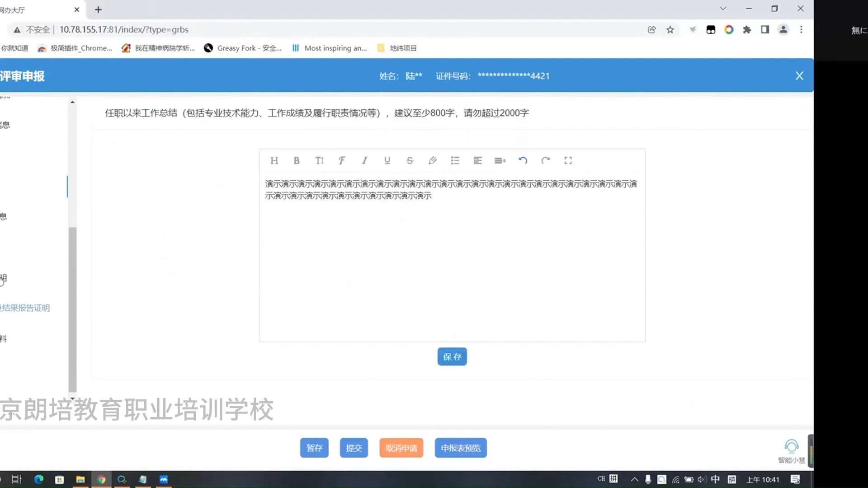868x488 pixels.
Task: Toggle editor fullscreen mode
Action: click(568, 160)
